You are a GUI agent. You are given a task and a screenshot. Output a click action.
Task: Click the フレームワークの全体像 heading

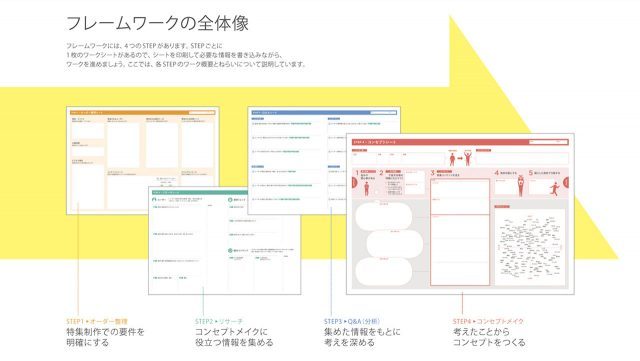click(x=157, y=23)
